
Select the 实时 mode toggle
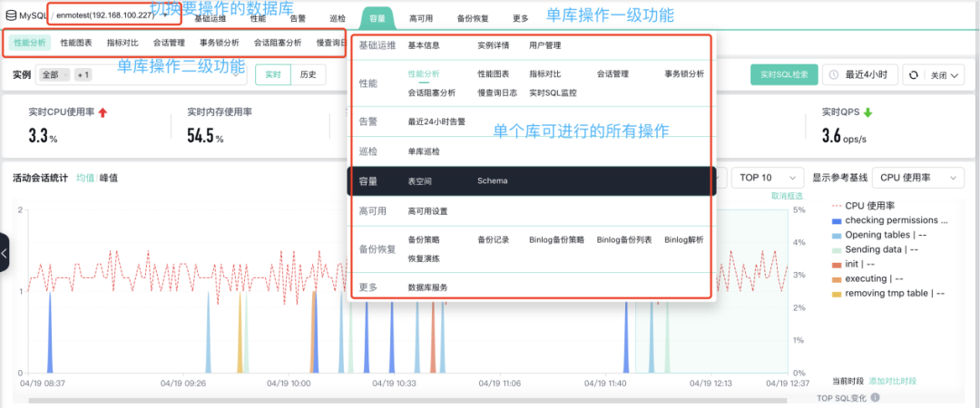pos(272,75)
